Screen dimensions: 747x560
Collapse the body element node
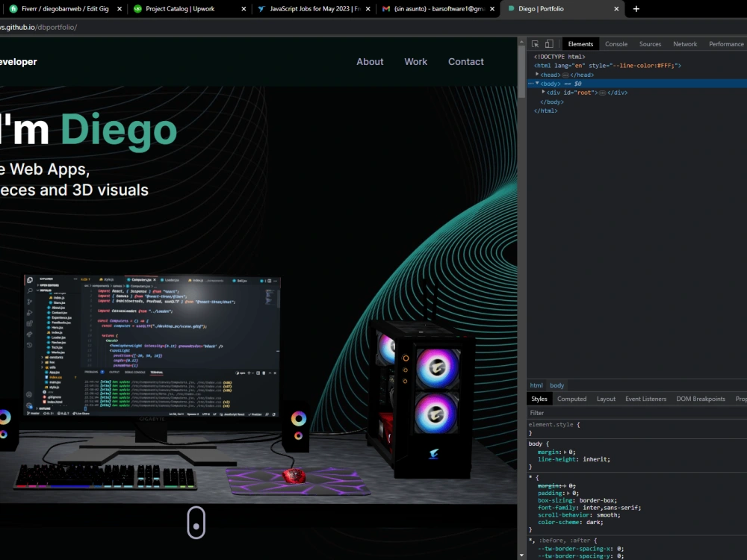pos(537,84)
